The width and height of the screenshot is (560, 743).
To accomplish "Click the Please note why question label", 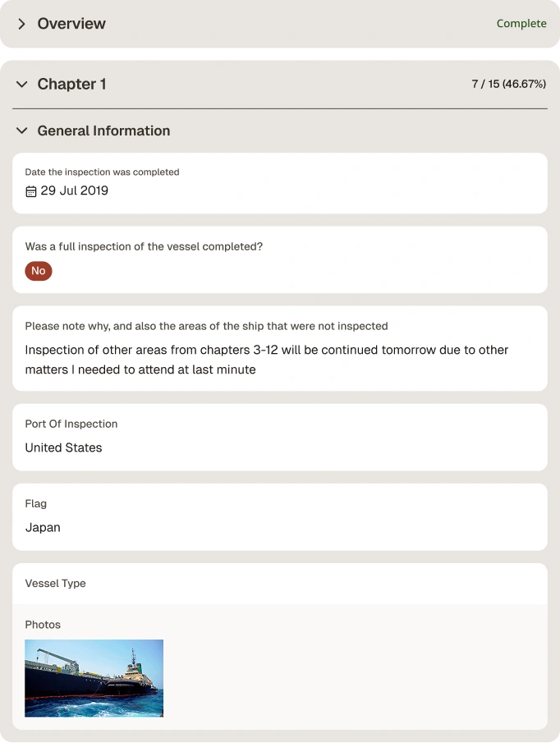I will pyautogui.click(x=206, y=326).
